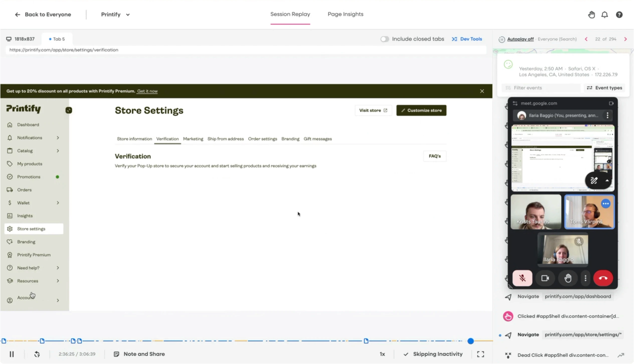Open the Verification settings tab
634x364 pixels.
coord(167,139)
